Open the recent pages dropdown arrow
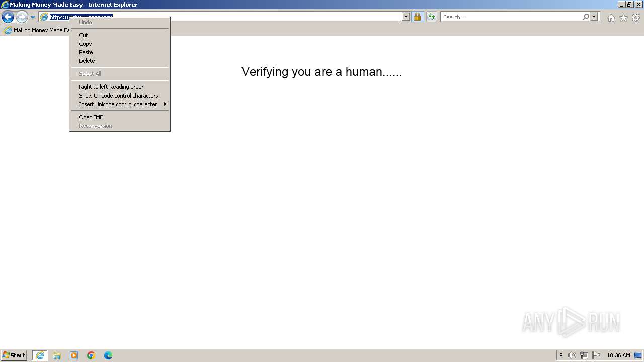The image size is (644, 362). (x=33, y=17)
